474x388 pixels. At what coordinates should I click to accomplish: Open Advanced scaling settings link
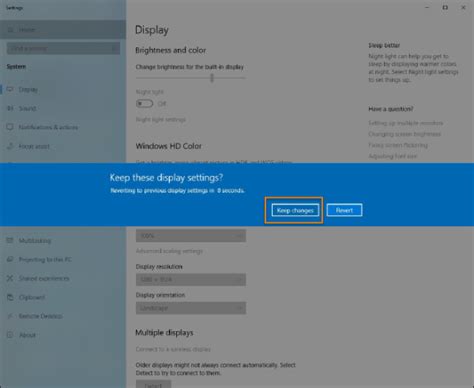[169, 251]
